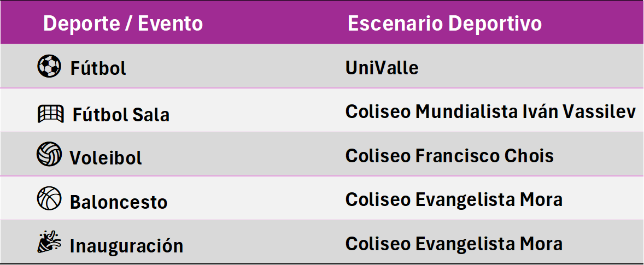Select the "Inauguración" event label
Viewport: 644px width, 265px height.
tap(126, 246)
